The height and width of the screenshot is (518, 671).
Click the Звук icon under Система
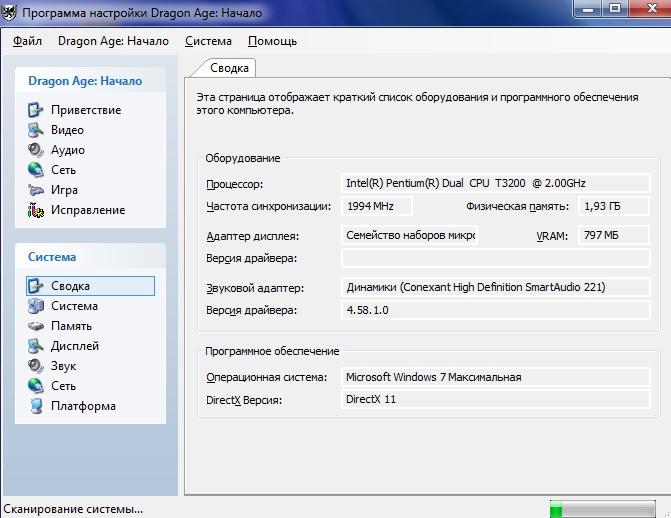click(36, 366)
